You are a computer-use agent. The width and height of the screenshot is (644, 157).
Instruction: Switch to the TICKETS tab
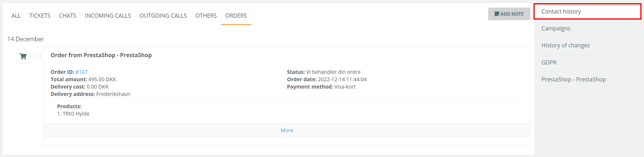40,16
